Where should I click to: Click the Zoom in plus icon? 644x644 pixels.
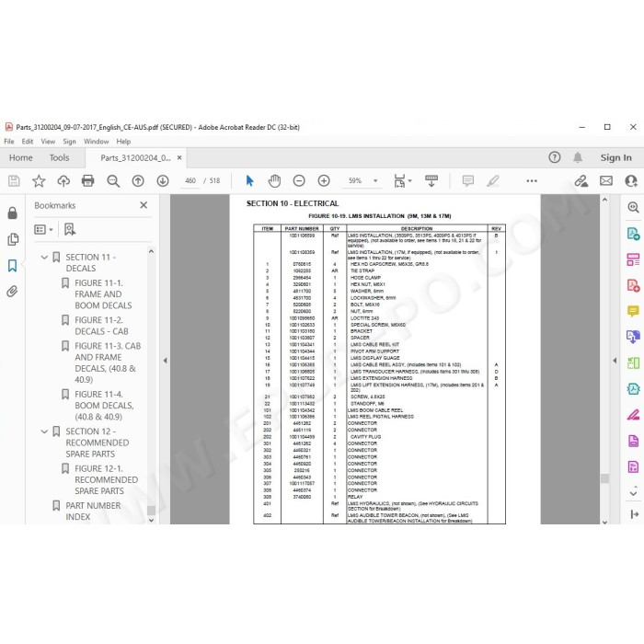point(324,180)
